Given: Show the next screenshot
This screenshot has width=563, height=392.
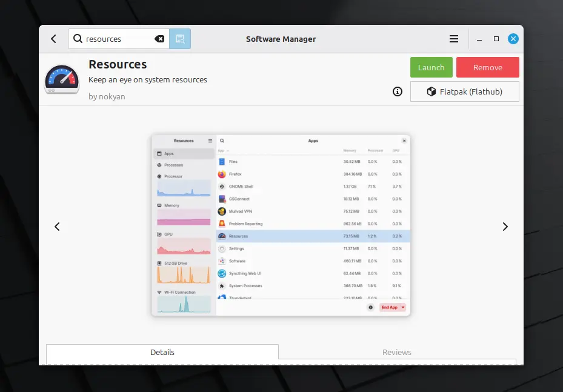Looking at the screenshot, I should point(505,227).
